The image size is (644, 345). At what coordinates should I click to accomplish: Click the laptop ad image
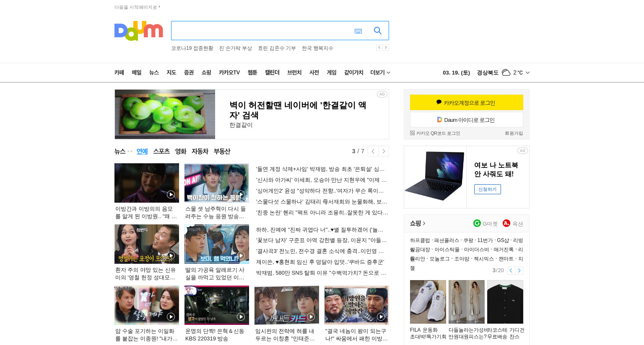pos(435,177)
